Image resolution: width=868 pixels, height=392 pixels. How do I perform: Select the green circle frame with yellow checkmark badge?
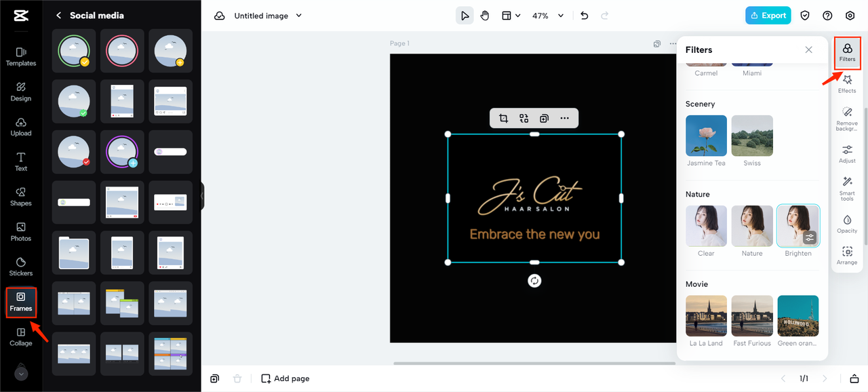coord(74,51)
